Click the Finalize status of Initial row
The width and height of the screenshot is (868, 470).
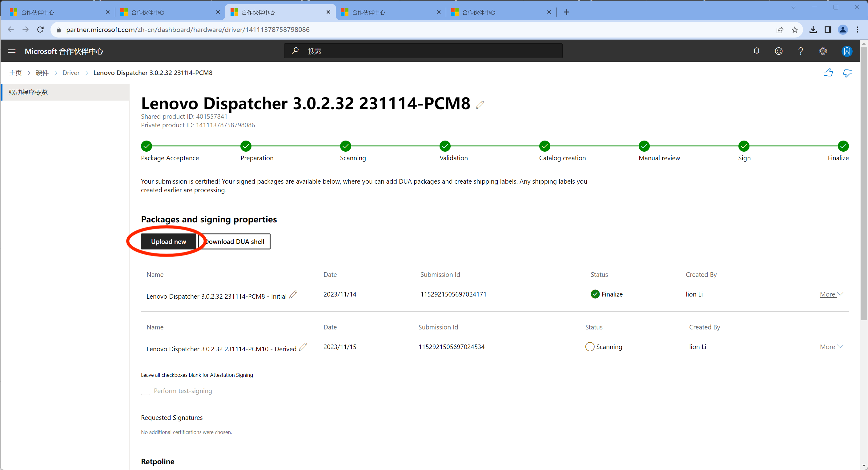coord(606,294)
